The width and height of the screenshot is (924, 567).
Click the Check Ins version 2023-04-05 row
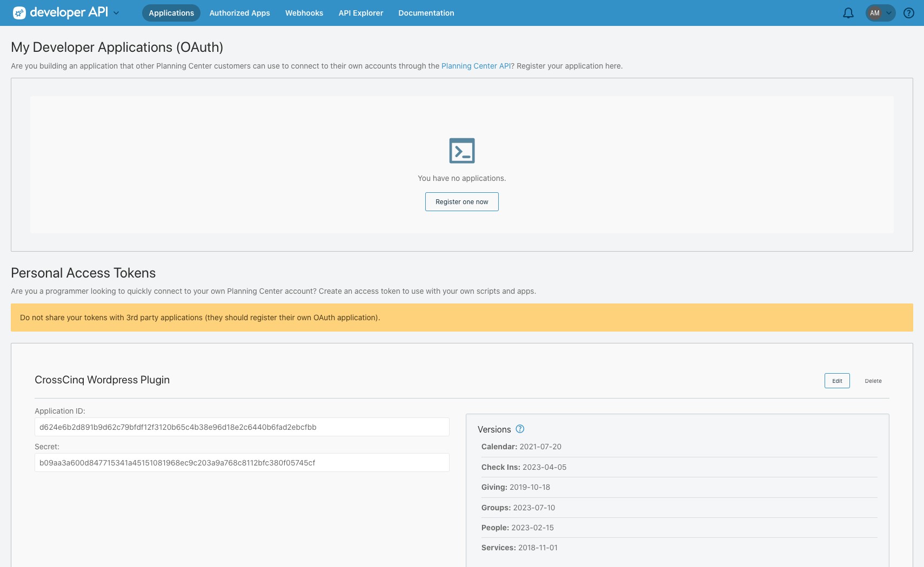(679, 467)
